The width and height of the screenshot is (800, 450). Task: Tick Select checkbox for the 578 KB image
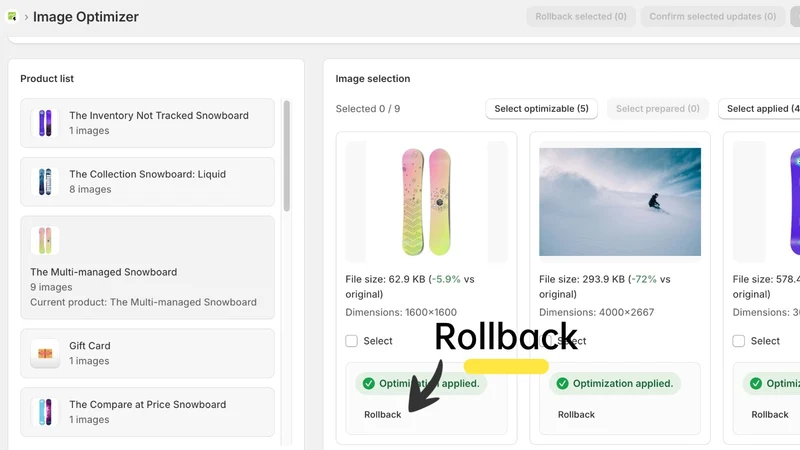pyautogui.click(x=739, y=341)
